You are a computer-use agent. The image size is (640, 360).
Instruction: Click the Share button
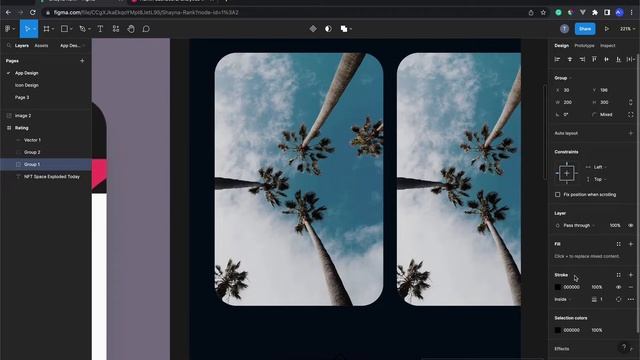point(585,29)
